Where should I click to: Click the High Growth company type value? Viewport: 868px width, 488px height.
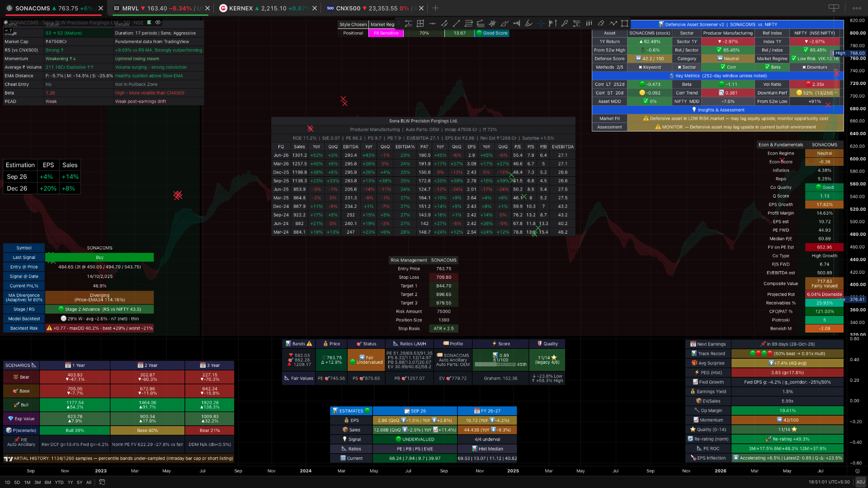[824, 256]
